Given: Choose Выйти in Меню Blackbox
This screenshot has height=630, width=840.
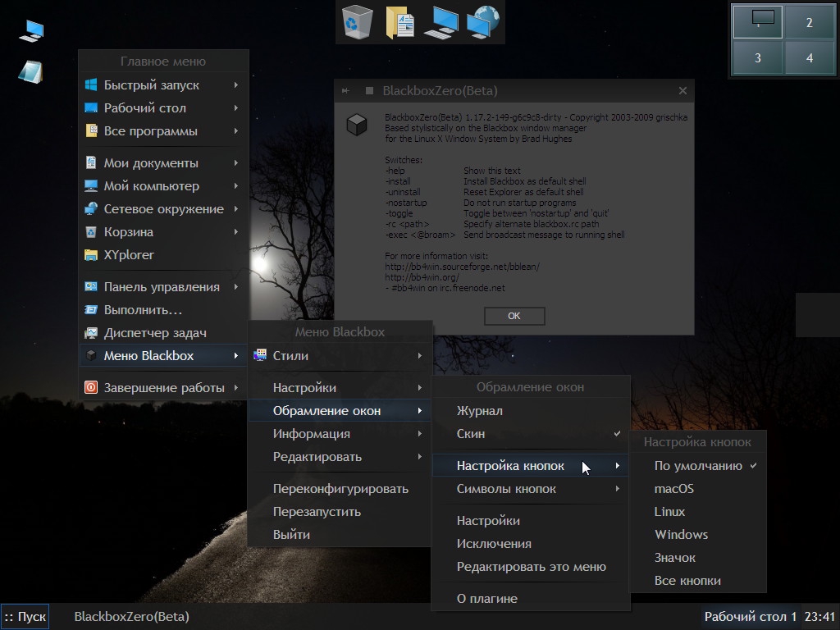Looking at the screenshot, I should click(x=340, y=535).
